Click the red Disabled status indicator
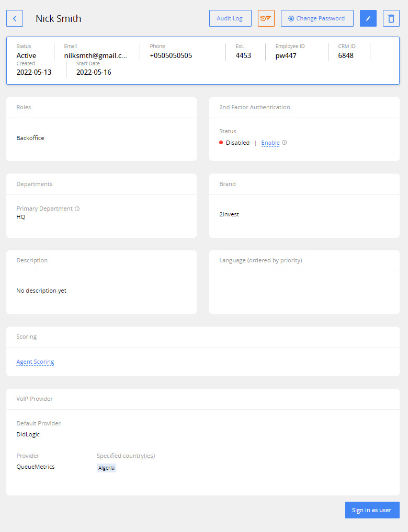This screenshot has width=408, height=532. point(222,142)
